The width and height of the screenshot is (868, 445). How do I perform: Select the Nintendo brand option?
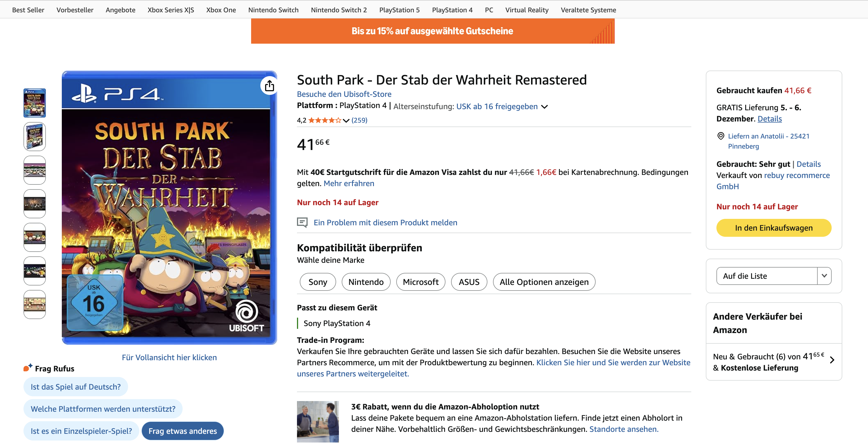(366, 282)
